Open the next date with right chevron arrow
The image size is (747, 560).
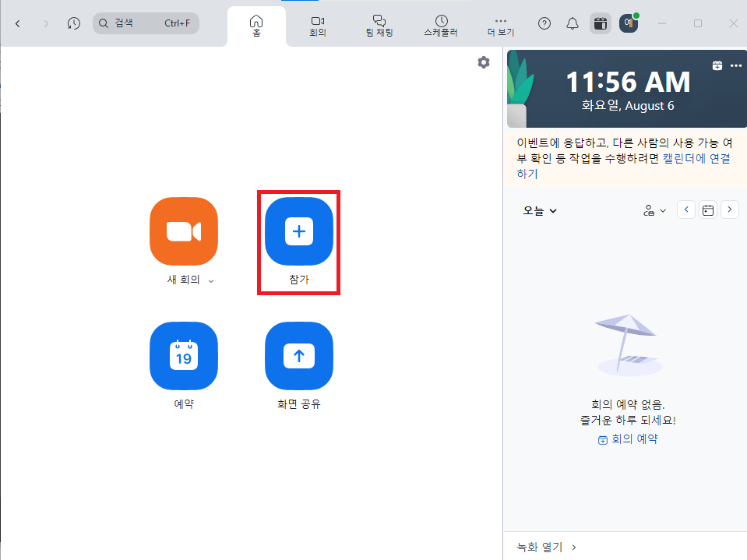[729, 210]
